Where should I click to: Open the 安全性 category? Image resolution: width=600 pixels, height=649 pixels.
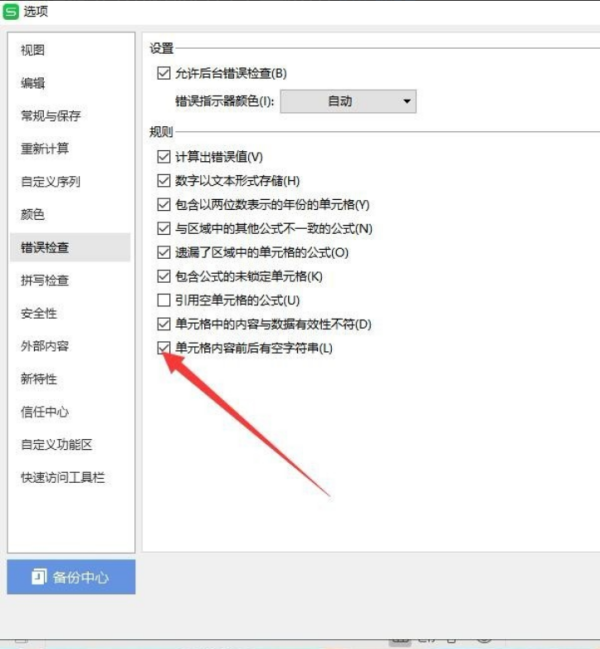tap(70, 313)
